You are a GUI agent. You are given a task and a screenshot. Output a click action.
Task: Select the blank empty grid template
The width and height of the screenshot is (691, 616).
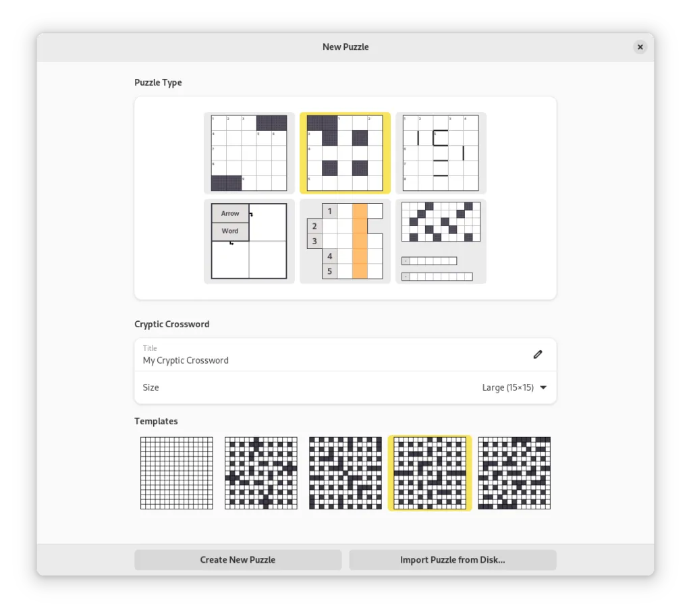tap(177, 473)
